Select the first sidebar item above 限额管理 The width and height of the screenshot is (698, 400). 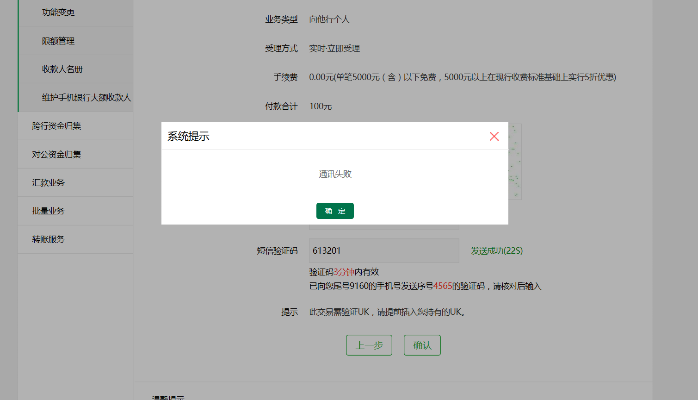pyautogui.click(x=58, y=13)
